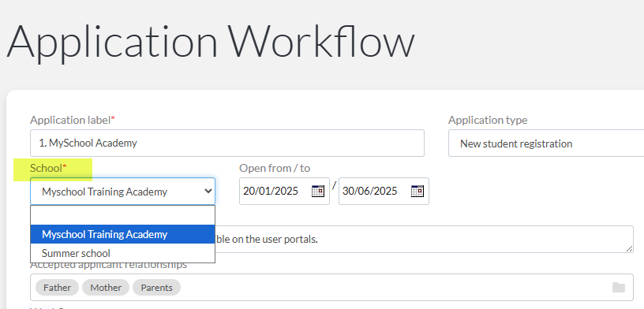Click the folder icon in applicant relationships
Viewport: 644px width, 309px height.
(619, 287)
